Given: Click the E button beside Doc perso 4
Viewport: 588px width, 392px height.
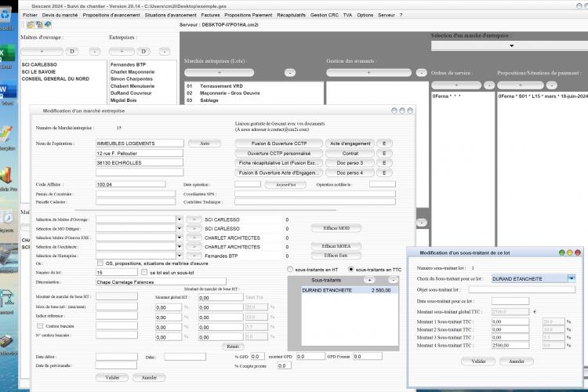Looking at the screenshot, I should (384, 172).
